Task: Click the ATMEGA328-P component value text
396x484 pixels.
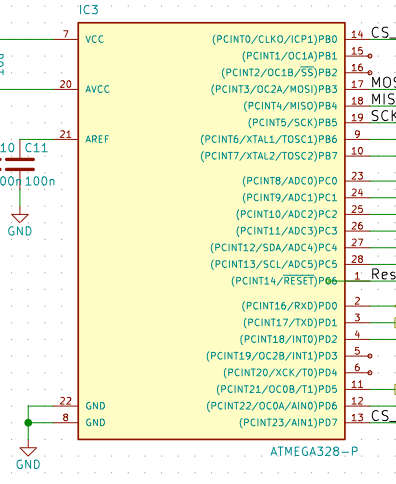Action: tap(314, 452)
